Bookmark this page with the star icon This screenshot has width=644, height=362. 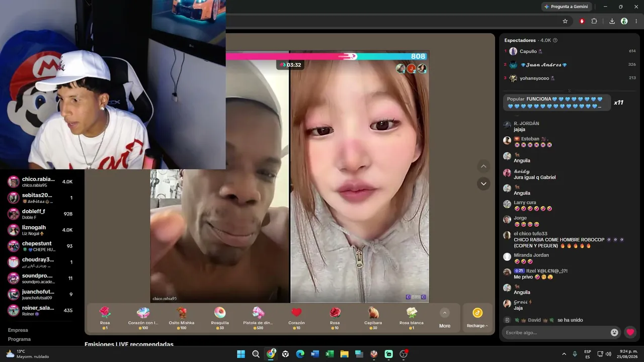(565, 21)
